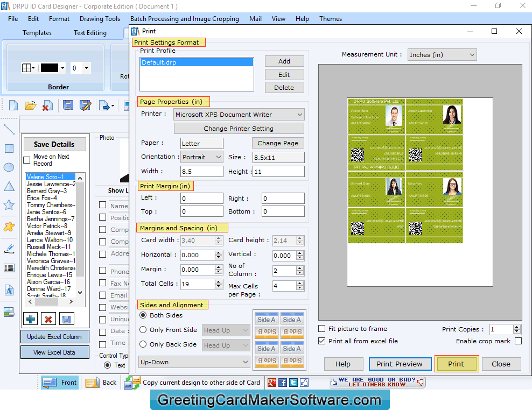Select the blue Star shape tool

click(9, 205)
